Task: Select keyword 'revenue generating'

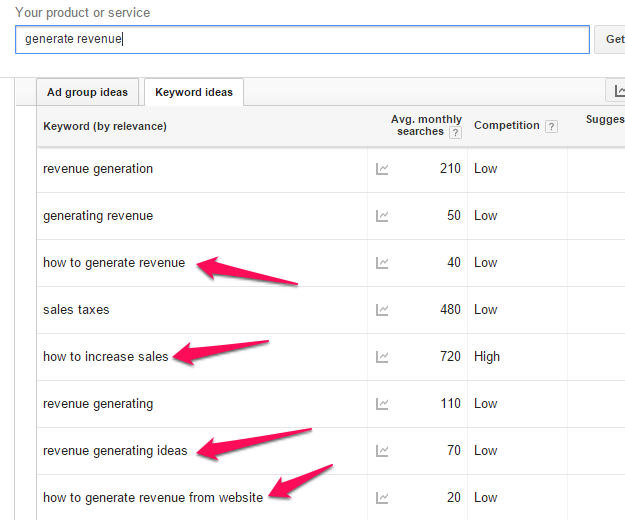Action: pyautogui.click(x=98, y=404)
